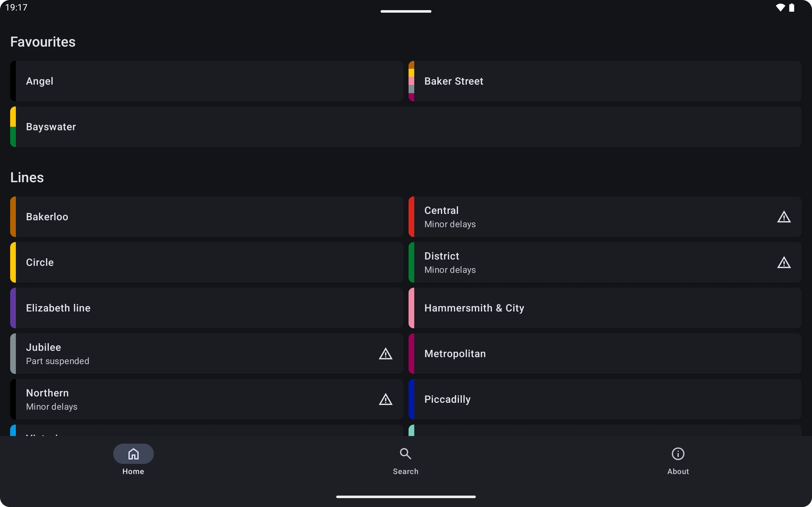Open the Angel favourite station

[x=206, y=81]
